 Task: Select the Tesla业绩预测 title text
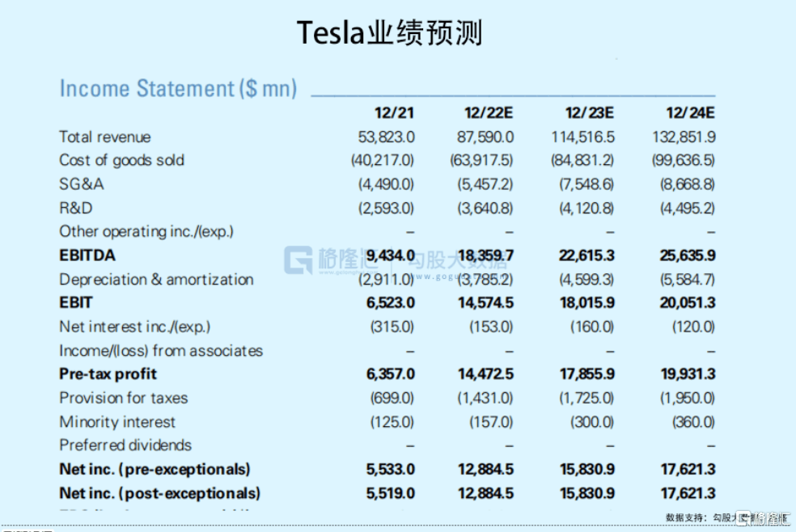pos(389,32)
